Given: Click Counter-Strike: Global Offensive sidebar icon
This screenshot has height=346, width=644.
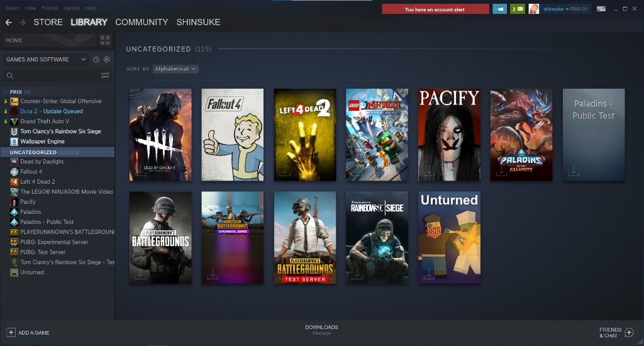Looking at the screenshot, I should pyautogui.click(x=14, y=101).
